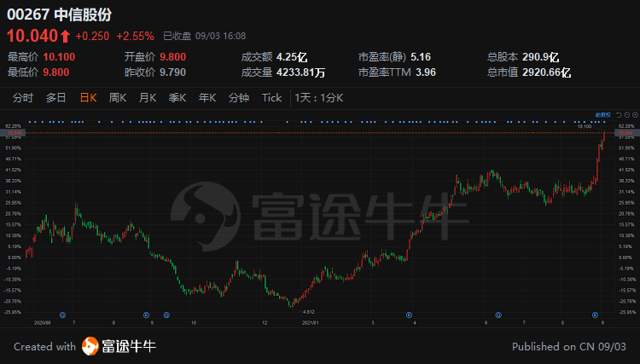Open event marker left of final 9 label
This screenshot has width=640, height=364.
(x=595, y=315)
